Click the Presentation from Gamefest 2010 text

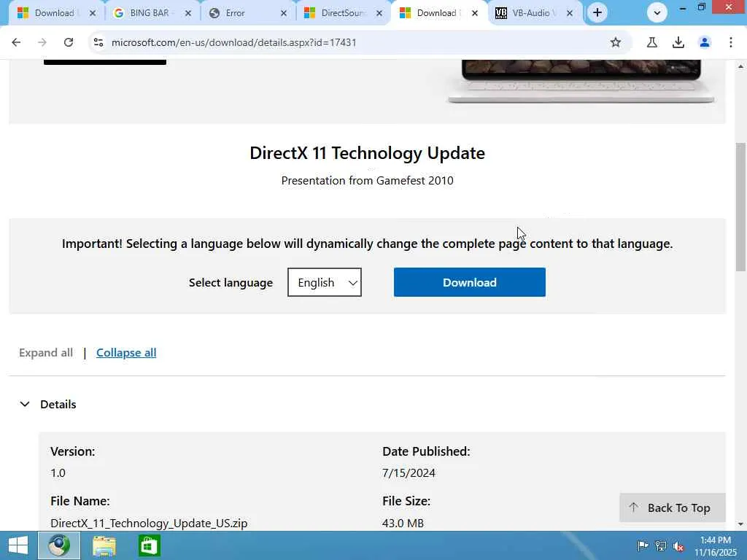point(368,181)
